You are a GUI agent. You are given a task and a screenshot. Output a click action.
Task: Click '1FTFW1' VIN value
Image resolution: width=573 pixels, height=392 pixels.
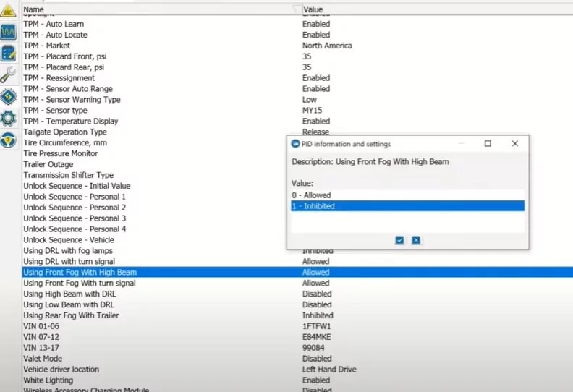point(316,326)
